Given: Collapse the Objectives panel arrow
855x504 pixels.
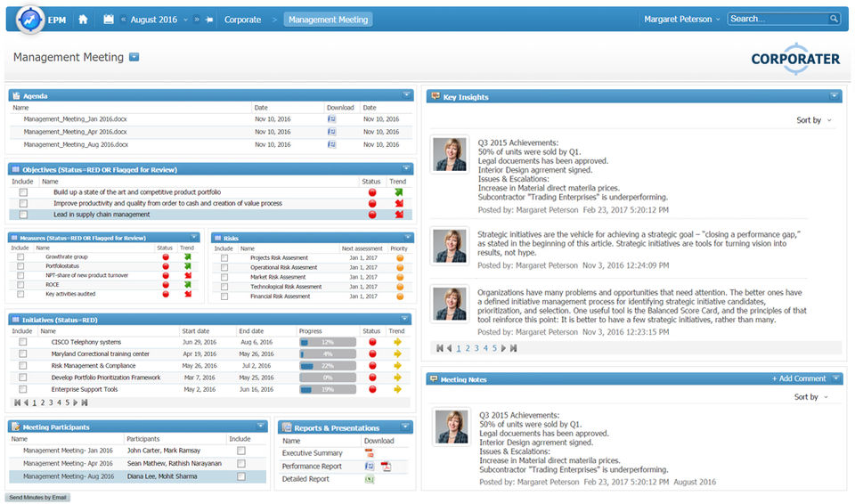Looking at the screenshot, I should tap(406, 168).
